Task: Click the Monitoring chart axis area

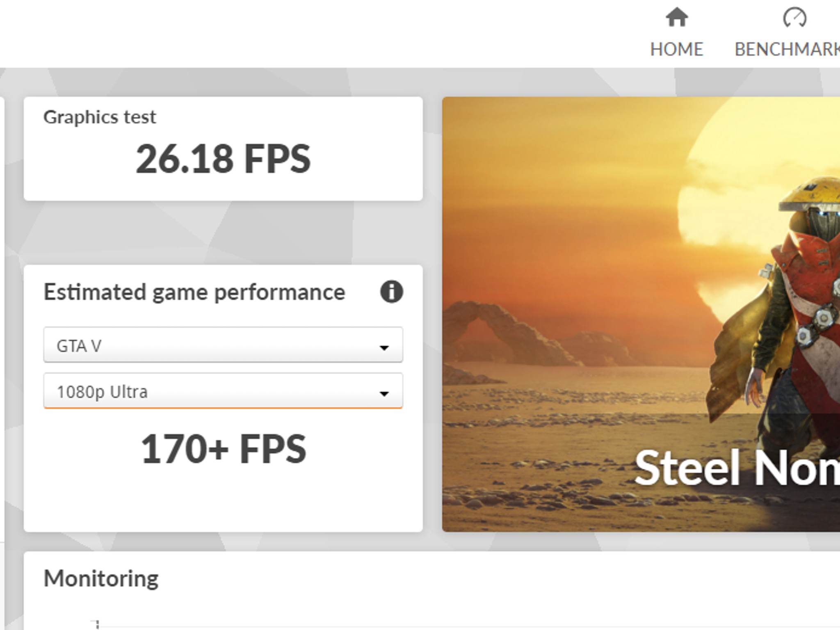Action: tap(97, 624)
